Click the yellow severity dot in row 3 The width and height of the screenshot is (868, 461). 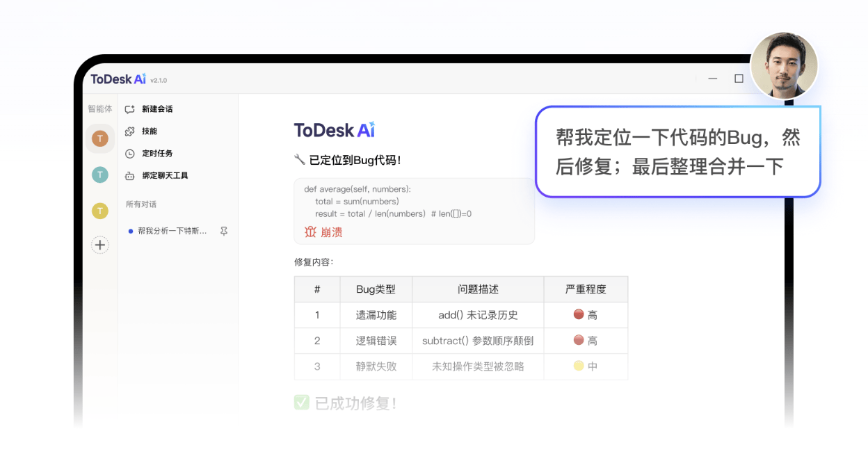578,366
